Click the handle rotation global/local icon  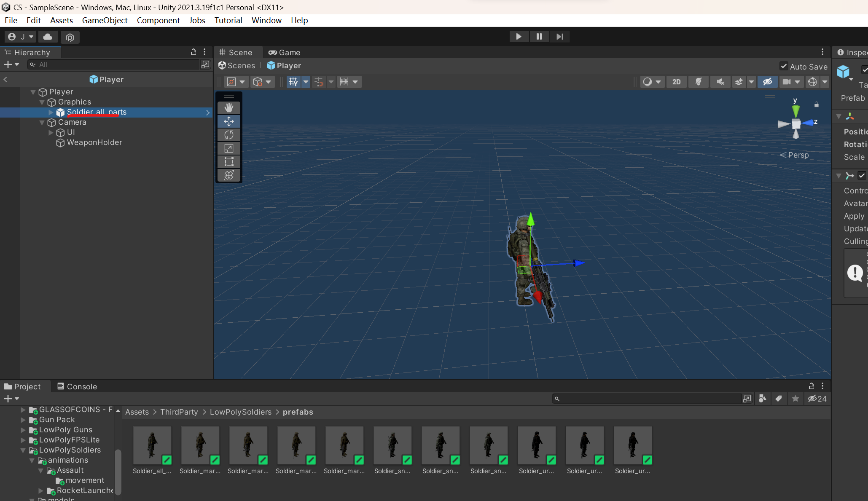coord(258,82)
